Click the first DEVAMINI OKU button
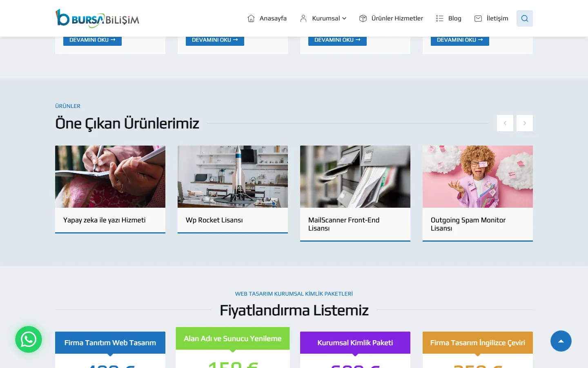This screenshot has height=368, width=588. [x=92, y=40]
